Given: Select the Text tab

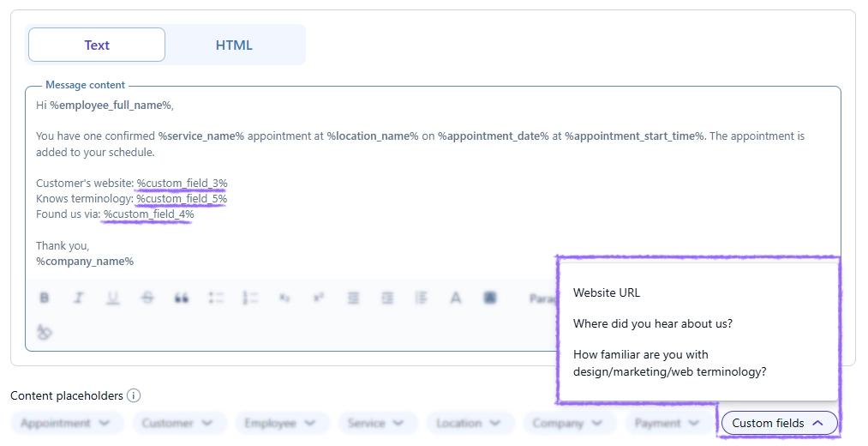Looking at the screenshot, I should point(97,45).
